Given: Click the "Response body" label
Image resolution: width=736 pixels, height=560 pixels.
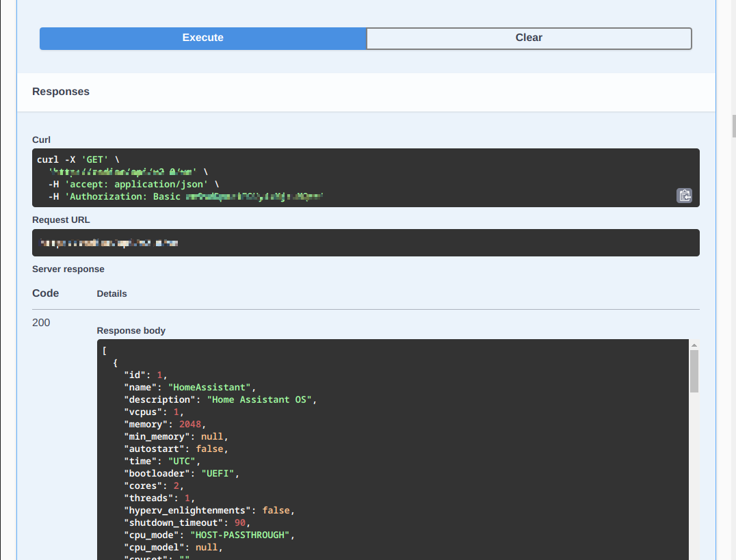Looking at the screenshot, I should click(131, 330).
